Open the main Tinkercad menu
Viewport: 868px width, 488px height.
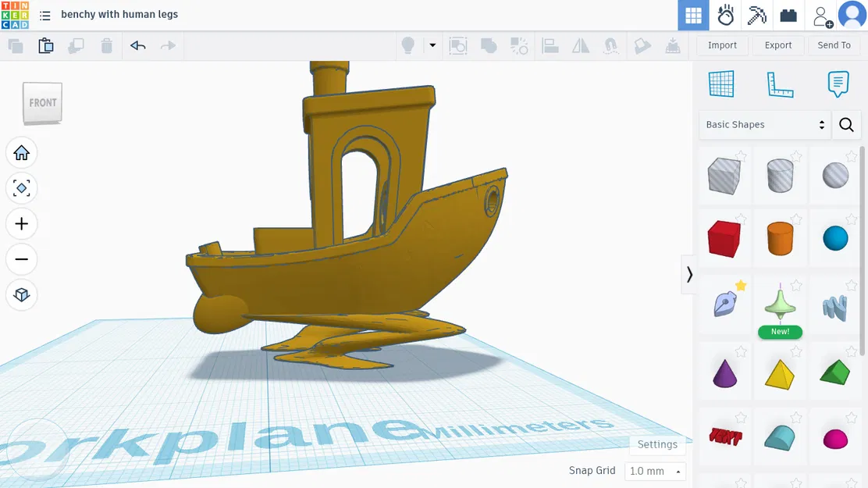pos(45,14)
